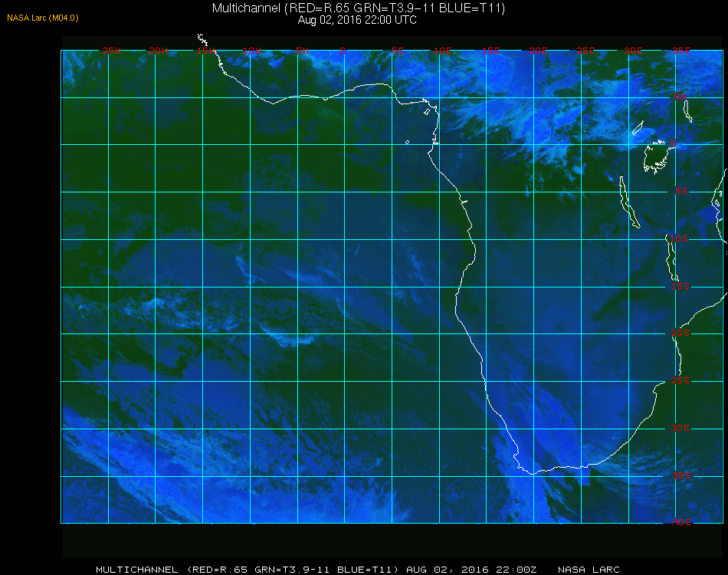Click the 30E longitude label

point(633,51)
